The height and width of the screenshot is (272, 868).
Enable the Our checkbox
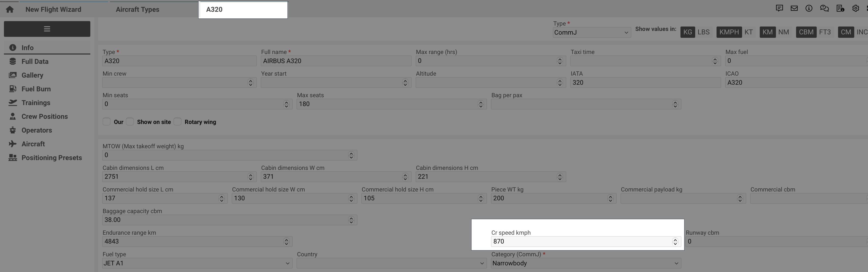[107, 122]
